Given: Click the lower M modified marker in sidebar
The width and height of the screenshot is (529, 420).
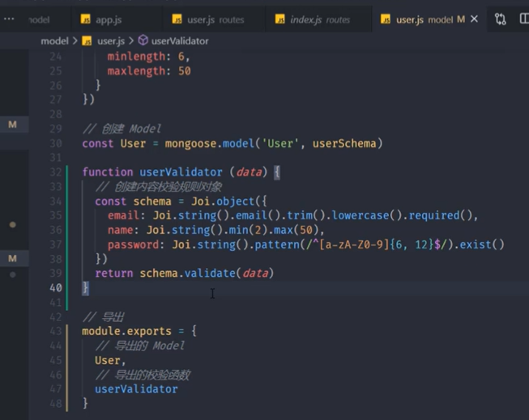Looking at the screenshot, I should (x=12, y=258).
